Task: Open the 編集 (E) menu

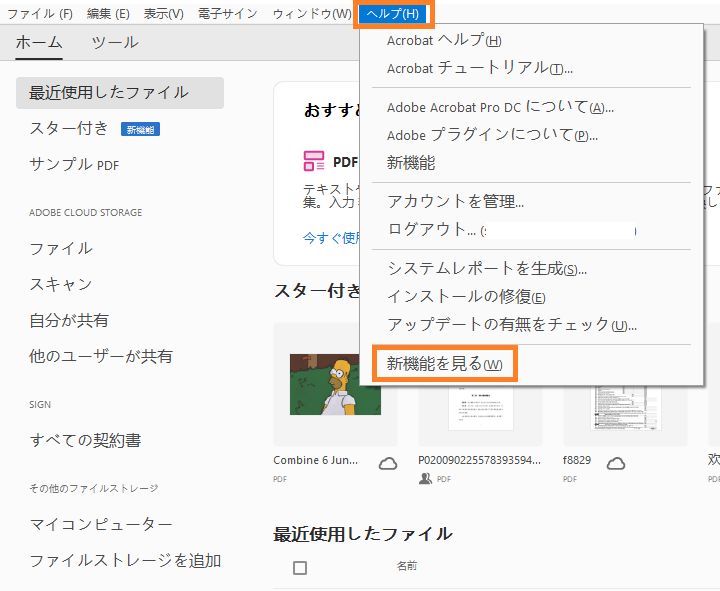Action: pyautogui.click(x=108, y=14)
